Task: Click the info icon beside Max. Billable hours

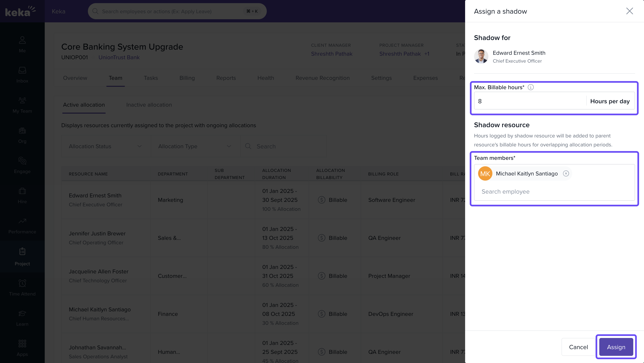Action: [530, 87]
